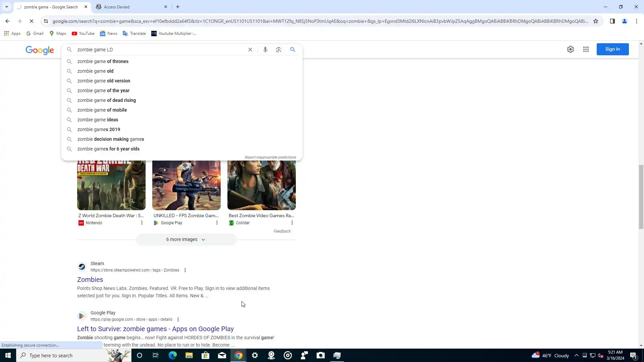
Task: Click the blue Sign in button
Action: [x=612, y=49]
